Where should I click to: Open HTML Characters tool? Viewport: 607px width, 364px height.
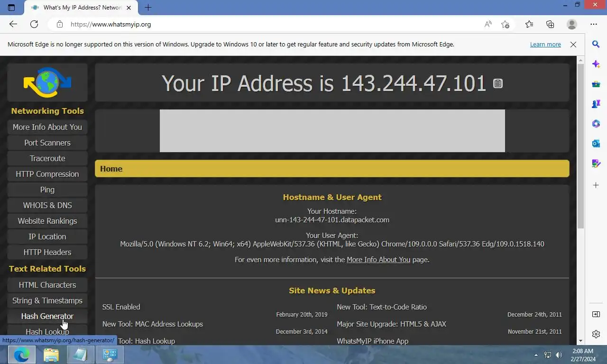tap(47, 285)
